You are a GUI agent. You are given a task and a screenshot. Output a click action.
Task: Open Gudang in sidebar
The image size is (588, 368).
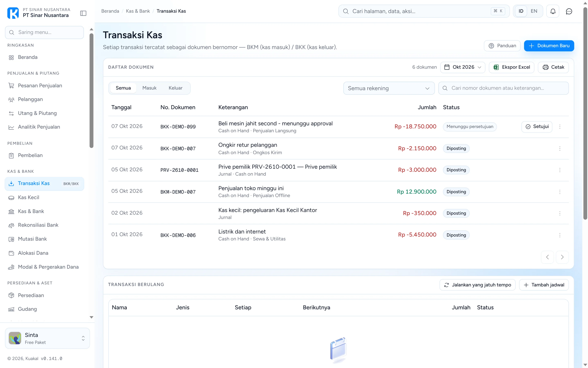45,309
